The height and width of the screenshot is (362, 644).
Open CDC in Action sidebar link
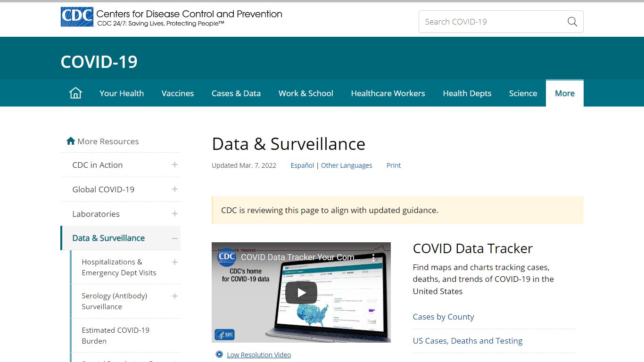tap(98, 165)
